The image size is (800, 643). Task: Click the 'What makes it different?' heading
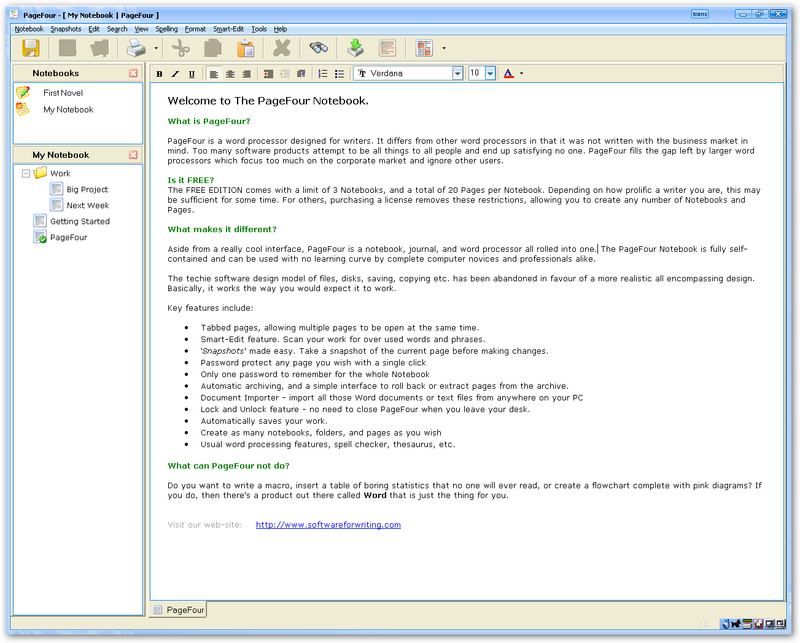click(x=222, y=230)
